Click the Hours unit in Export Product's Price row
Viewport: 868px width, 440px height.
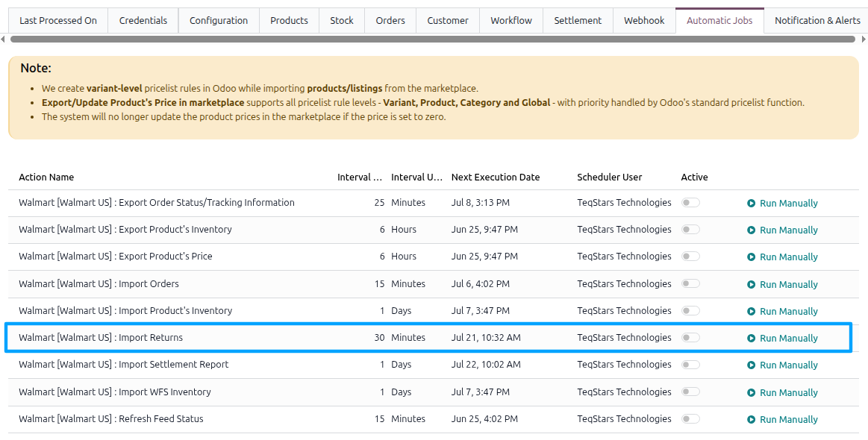tap(404, 257)
